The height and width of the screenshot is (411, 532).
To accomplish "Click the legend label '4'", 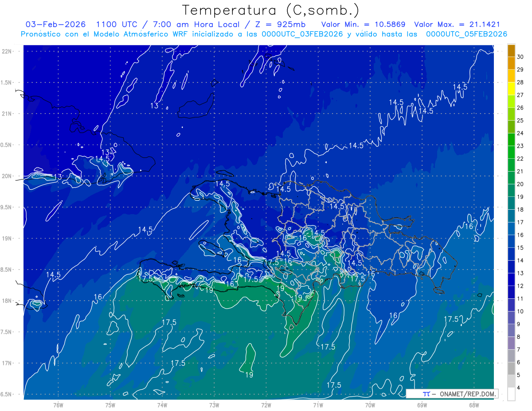I will 519,388.
